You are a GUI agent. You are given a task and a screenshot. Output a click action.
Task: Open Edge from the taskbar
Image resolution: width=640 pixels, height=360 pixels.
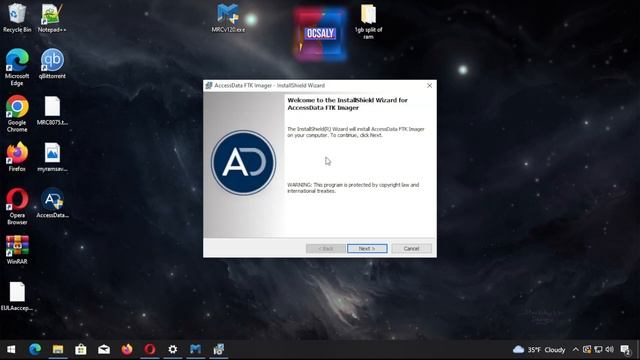(x=35, y=349)
